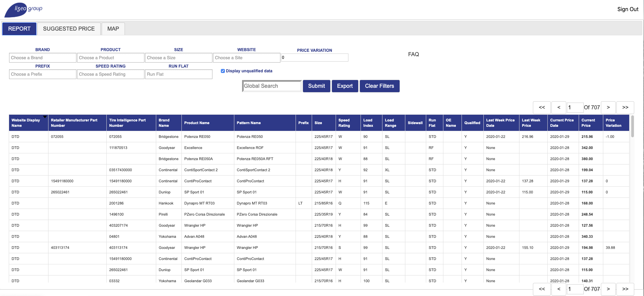Click the Clear Filters button

[x=379, y=86]
